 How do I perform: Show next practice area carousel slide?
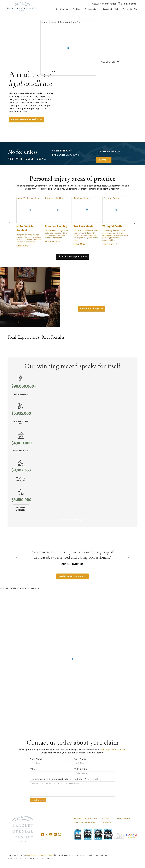[135, 223]
